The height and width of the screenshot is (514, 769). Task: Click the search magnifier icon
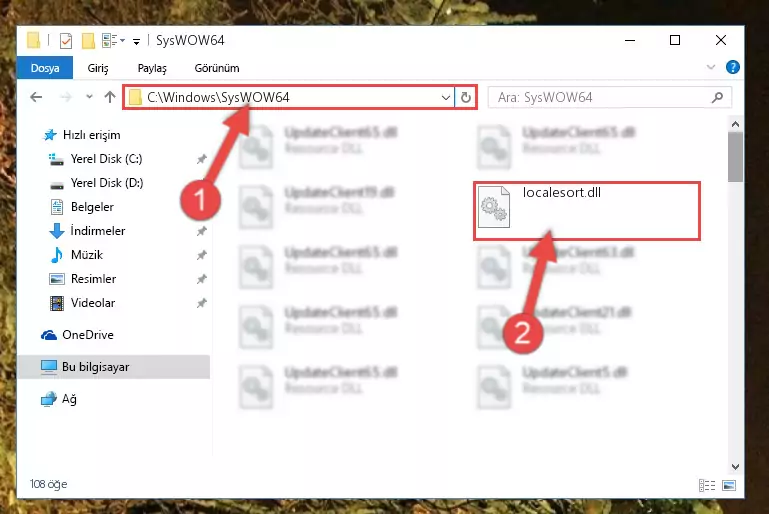click(718, 97)
